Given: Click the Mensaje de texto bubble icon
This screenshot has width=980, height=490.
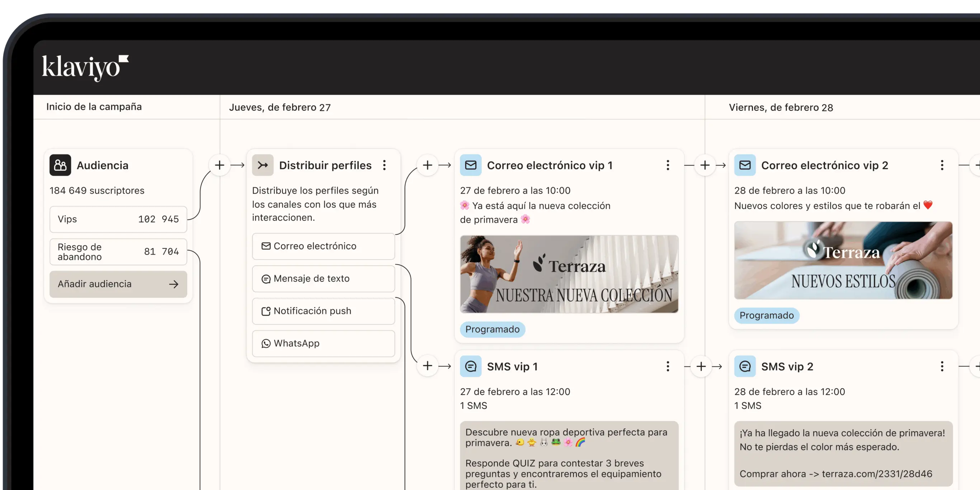Looking at the screenshot, I should click(266, 279).
